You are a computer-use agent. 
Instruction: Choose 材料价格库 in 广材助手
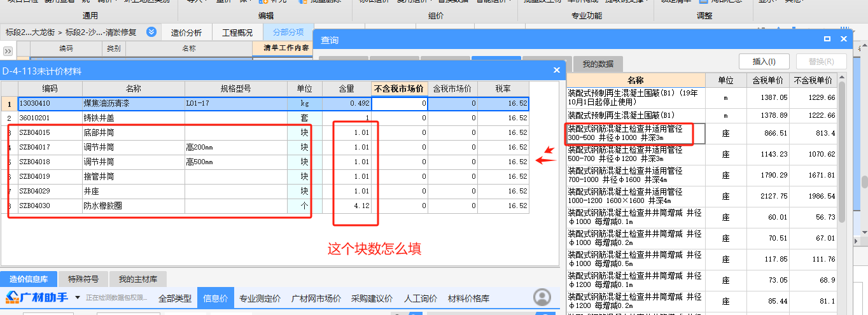469,298
